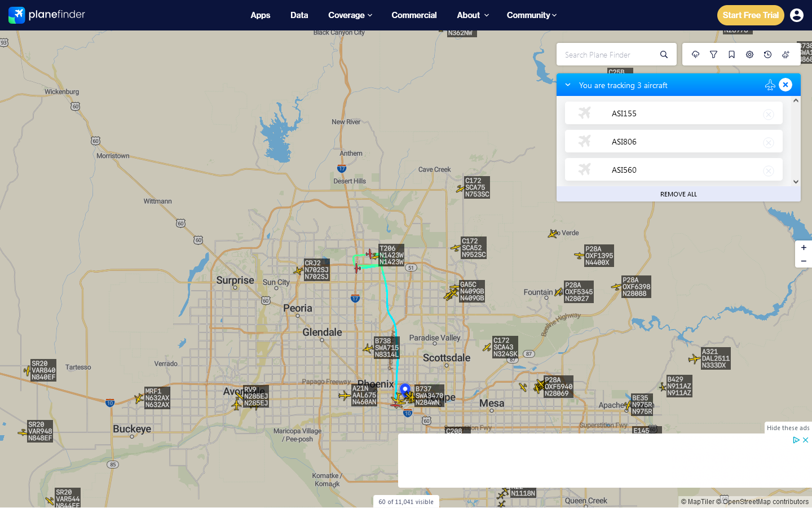Viewport: 812px width, 508px height.
Task: Select the BE35 N975R aircraft marker
Action: point(628,405)
